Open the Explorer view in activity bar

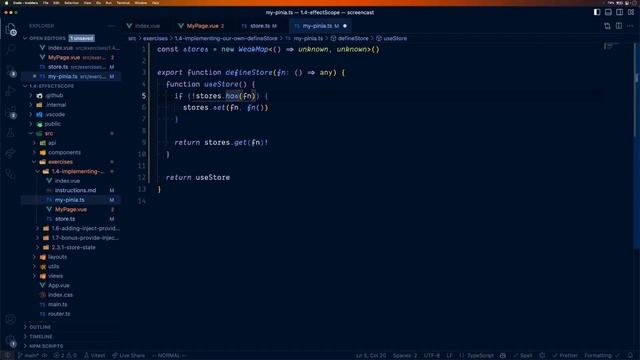click(x=11, y=29)
